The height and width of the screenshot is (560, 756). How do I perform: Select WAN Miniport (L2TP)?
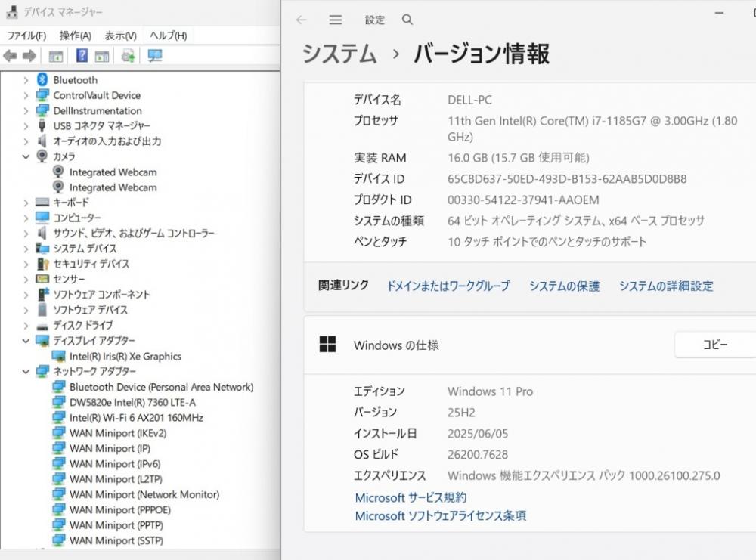(116, 479)
